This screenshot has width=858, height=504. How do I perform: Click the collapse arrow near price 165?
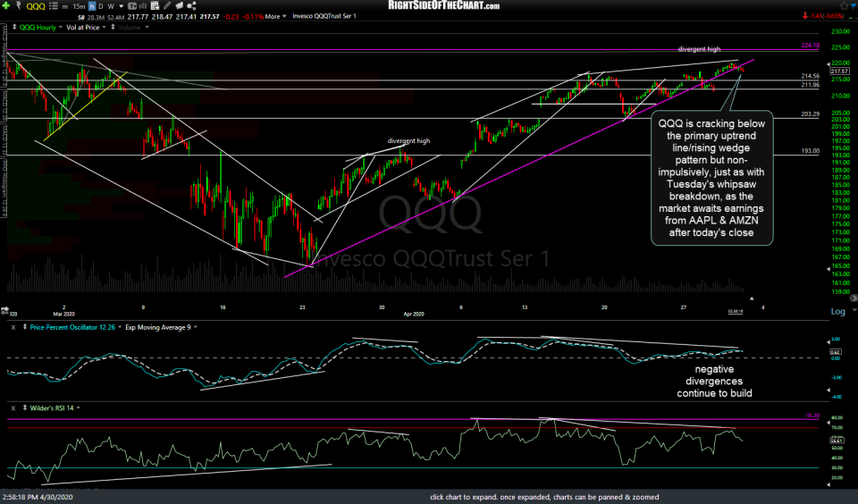pos(828,269)
